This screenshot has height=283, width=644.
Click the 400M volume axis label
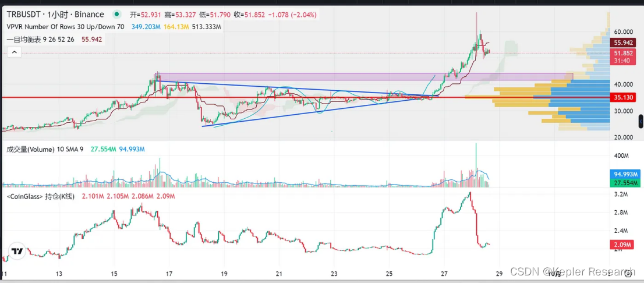click(621, 156)
